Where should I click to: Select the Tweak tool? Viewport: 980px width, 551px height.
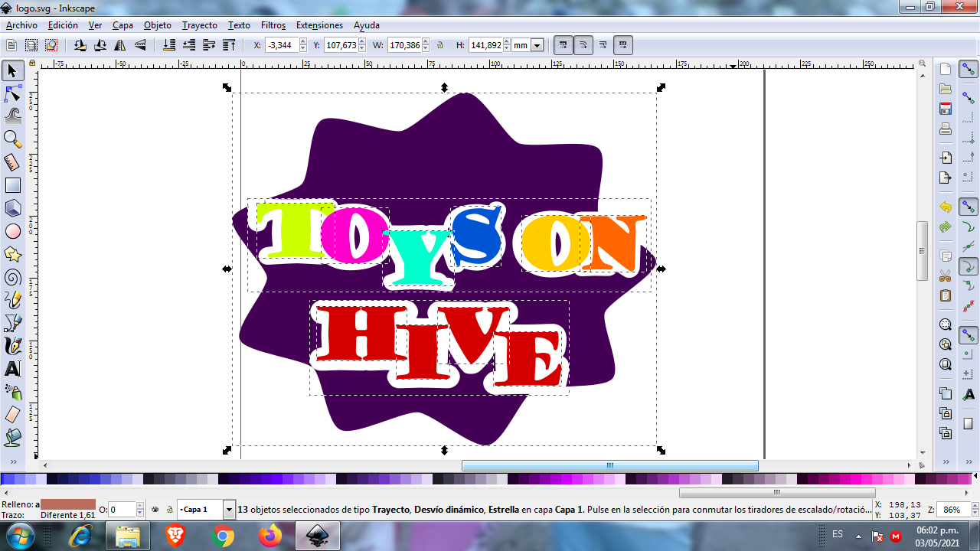[x=12, y=116]
